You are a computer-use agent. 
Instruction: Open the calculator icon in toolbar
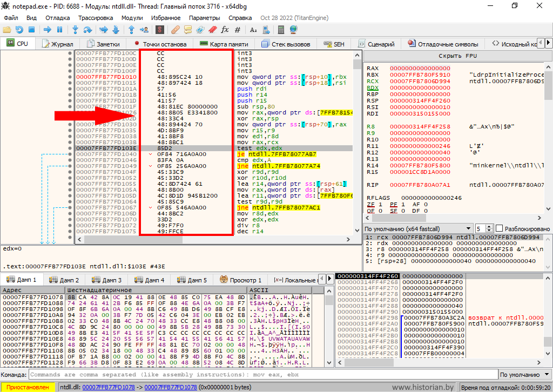click(281, 29)
